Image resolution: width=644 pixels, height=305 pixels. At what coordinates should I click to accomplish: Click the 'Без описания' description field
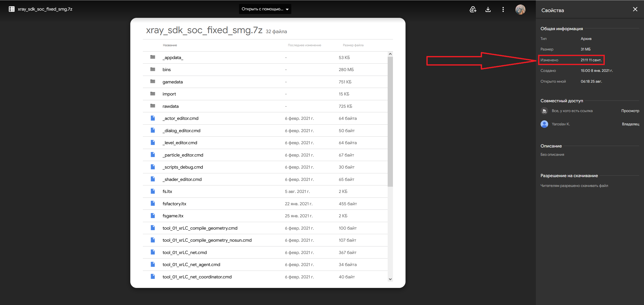(x=552, y=155)
